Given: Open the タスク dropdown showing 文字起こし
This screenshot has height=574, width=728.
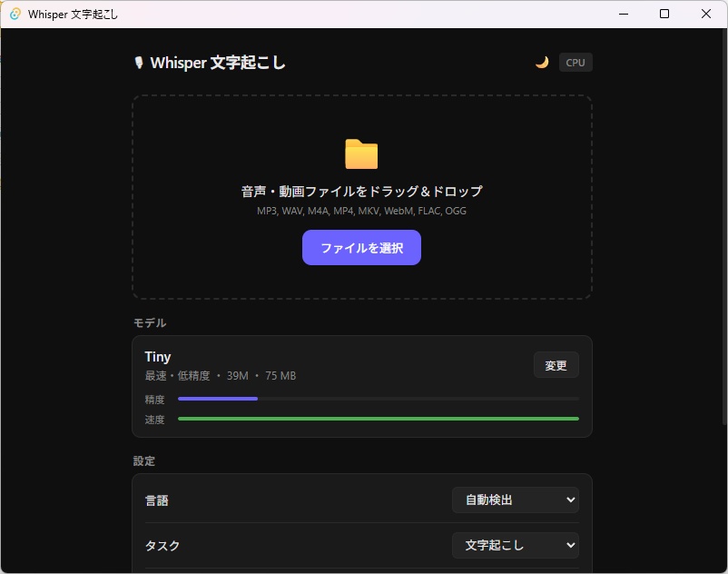Looking at the screenshot, I should [515, 545].
